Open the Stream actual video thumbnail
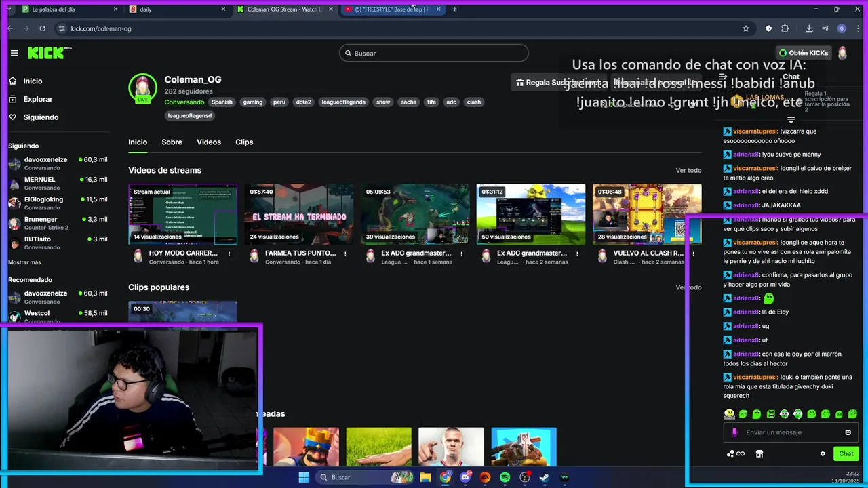 click(x=183, y=214)
